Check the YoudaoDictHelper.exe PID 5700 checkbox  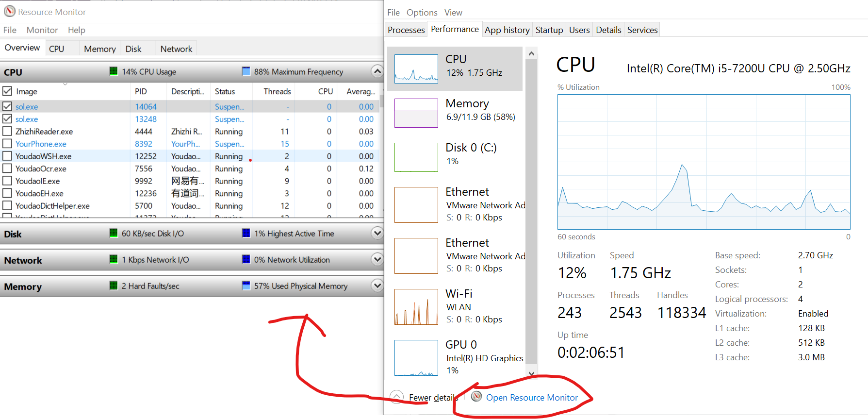(7, 205)
